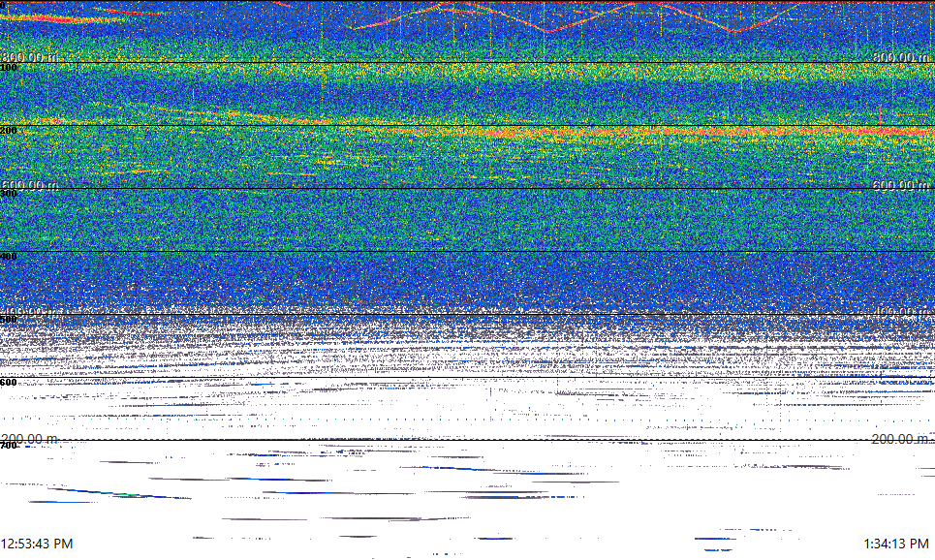Click the left-side 600.00 m range label

point(30,185)
